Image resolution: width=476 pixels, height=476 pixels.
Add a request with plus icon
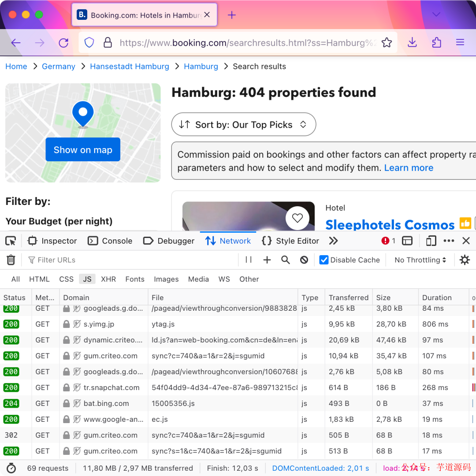267,260
